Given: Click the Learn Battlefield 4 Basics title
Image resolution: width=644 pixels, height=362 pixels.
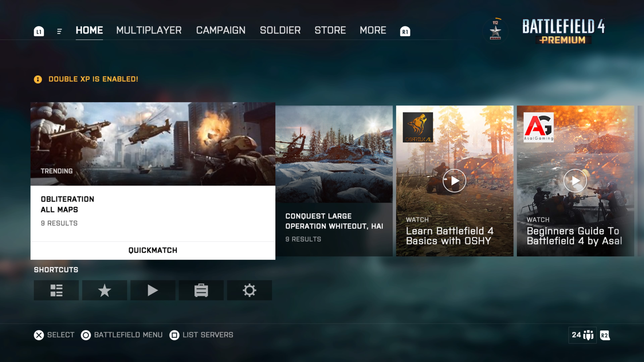Looking at the screenshot, I should point(449,236).
